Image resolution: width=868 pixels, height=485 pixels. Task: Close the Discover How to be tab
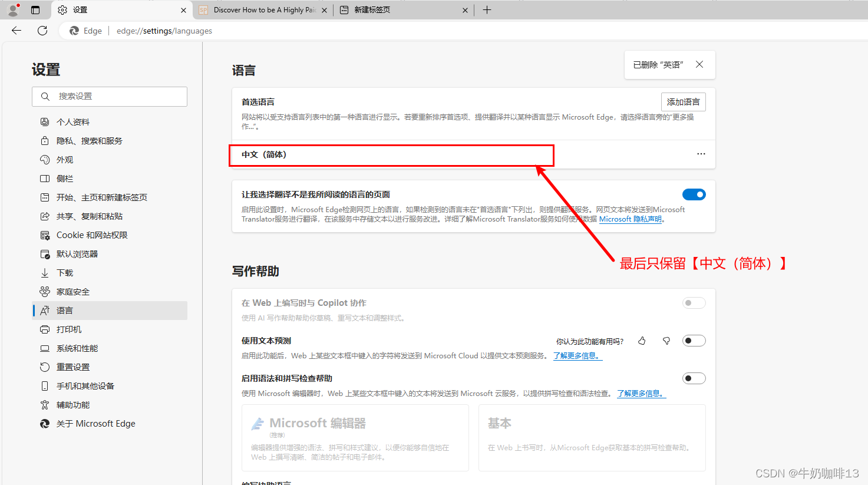pos(324,10)
